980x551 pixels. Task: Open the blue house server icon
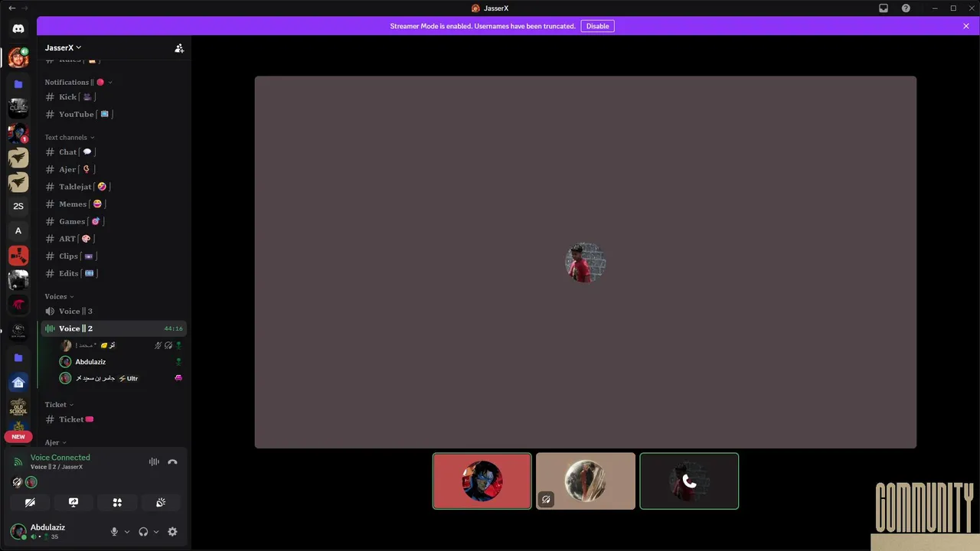[18, 383]
